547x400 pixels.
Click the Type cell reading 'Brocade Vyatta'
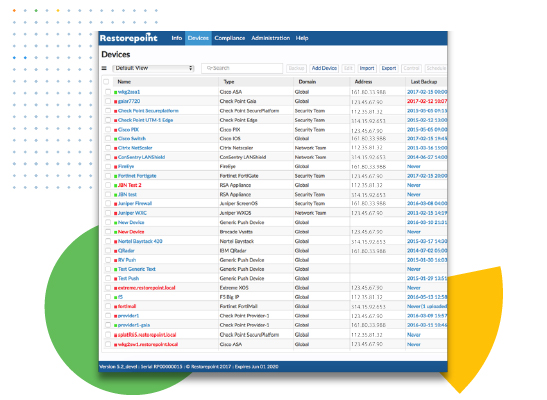[236, 232]
